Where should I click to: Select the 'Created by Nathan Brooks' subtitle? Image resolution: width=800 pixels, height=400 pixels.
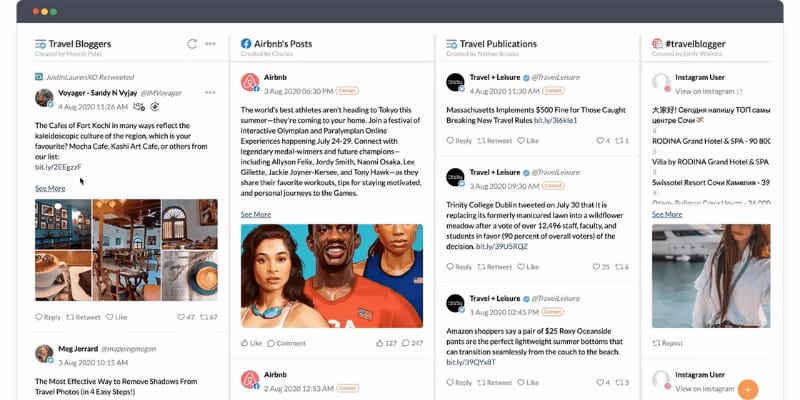coord(482,54)
